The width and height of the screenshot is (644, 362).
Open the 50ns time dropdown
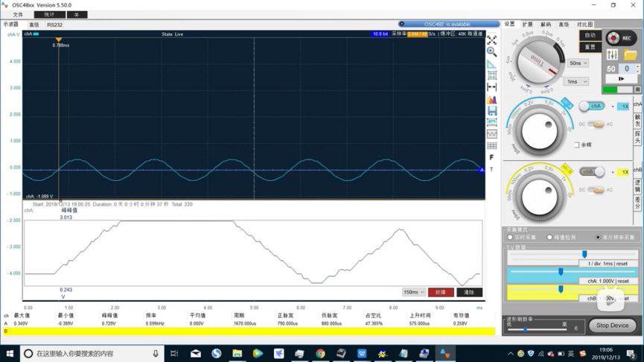click(x=578, y=63)
